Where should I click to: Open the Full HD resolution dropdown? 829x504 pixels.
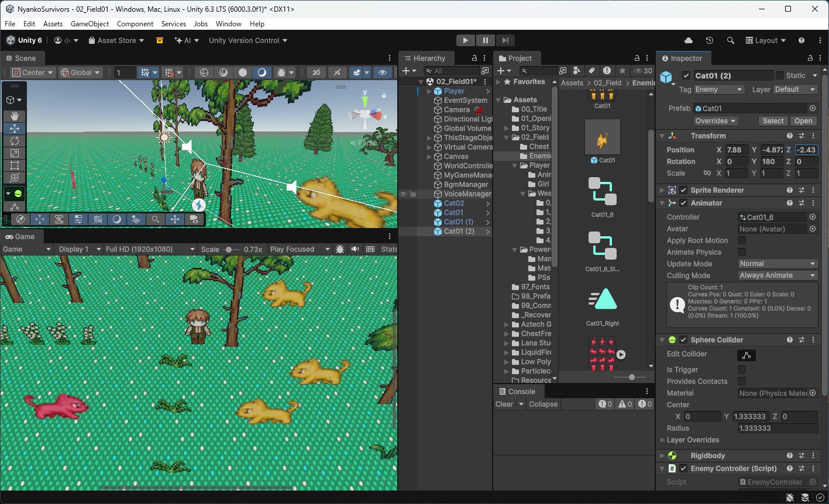tap(150, 249)
